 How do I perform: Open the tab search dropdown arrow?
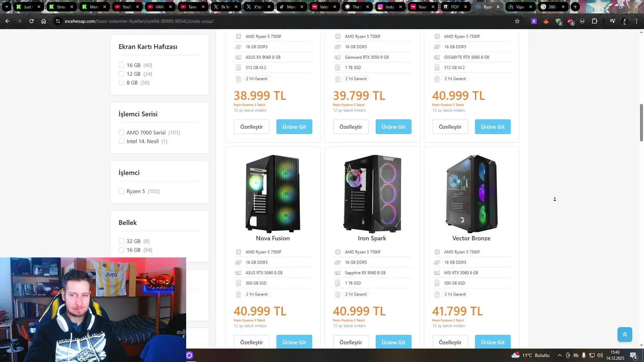[7, 7]
